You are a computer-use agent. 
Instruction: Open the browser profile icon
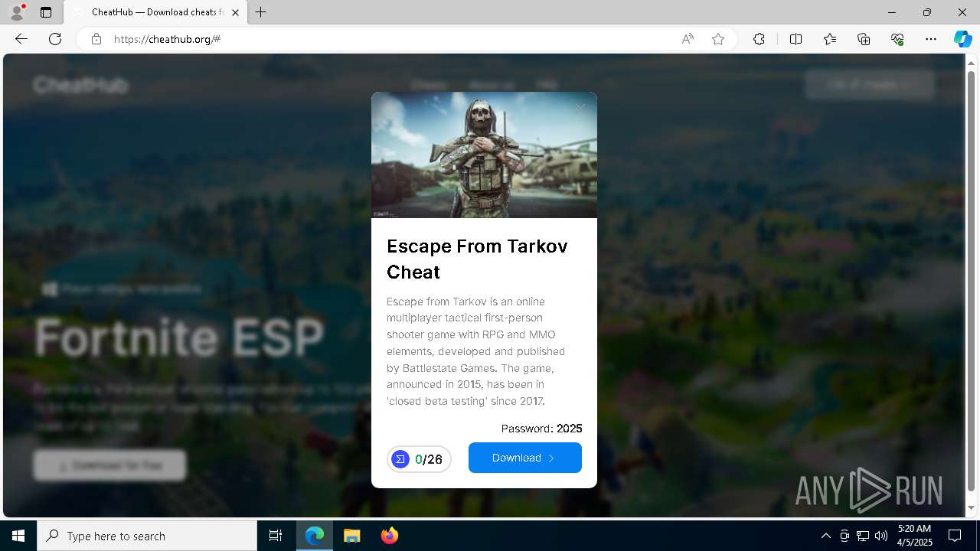[17, 12]
